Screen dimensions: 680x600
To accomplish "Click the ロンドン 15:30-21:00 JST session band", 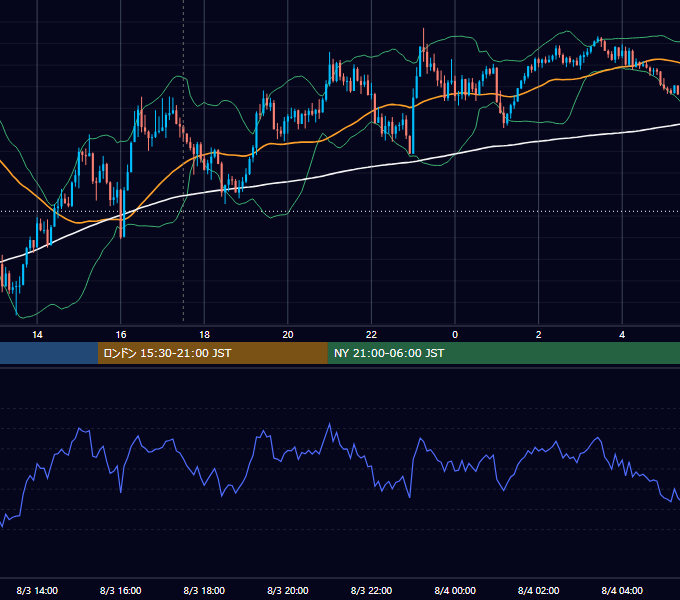I will tap(212, 353).
